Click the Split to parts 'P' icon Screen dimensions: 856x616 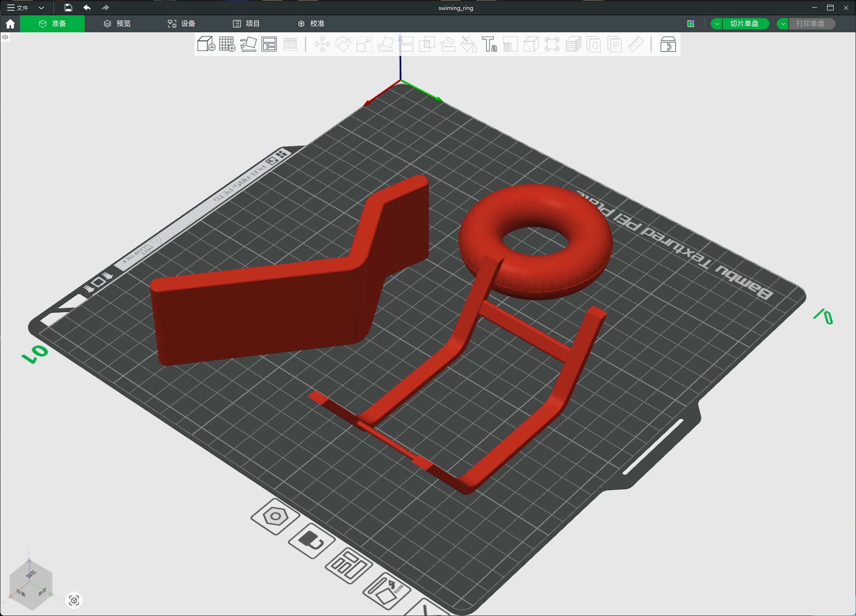[x=615, y=44]
